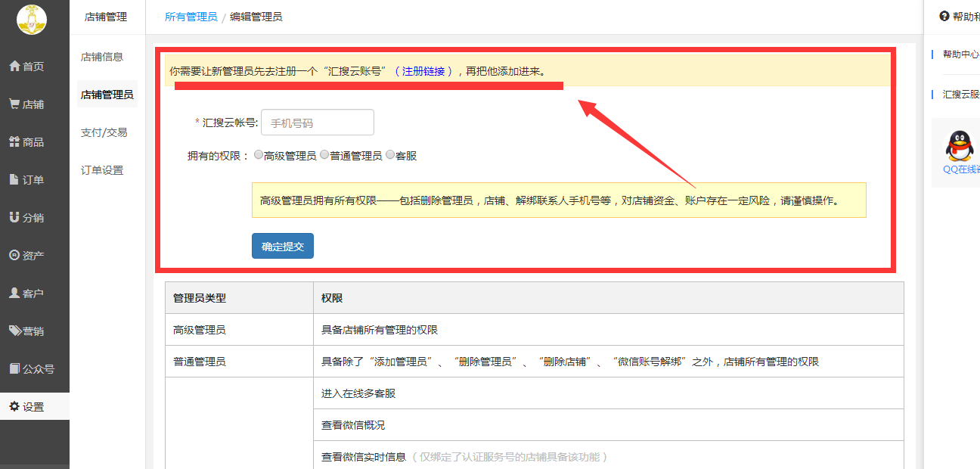The image size is (980, 469).
Task: Choose the 客服 radio option
Action: [x=390, y=155]
